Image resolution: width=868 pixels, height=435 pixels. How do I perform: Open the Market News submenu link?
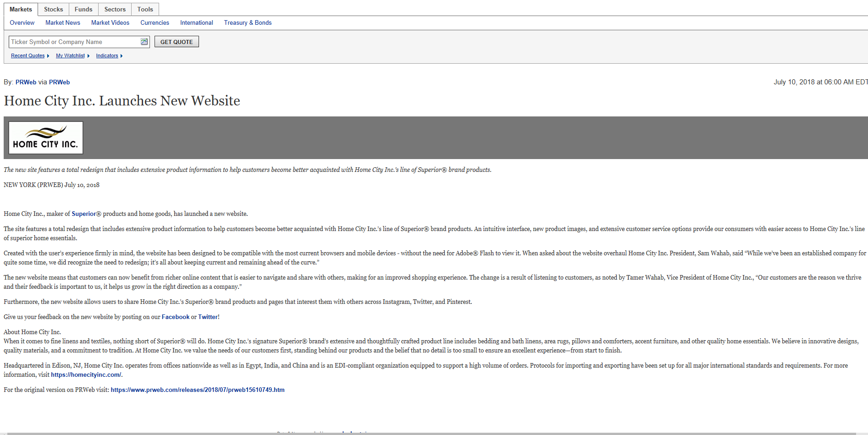(63, 22)
